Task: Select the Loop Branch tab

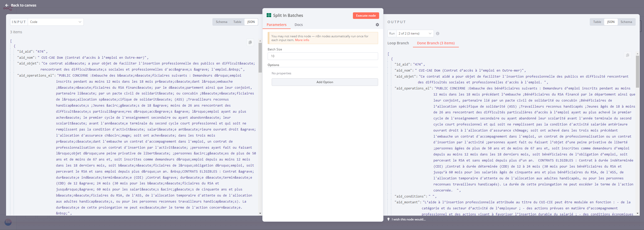Action: 398,43
